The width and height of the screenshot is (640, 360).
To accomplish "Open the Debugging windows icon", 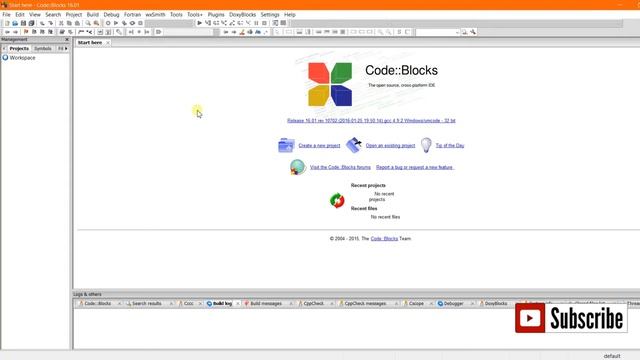I will (x=275, y=23).
